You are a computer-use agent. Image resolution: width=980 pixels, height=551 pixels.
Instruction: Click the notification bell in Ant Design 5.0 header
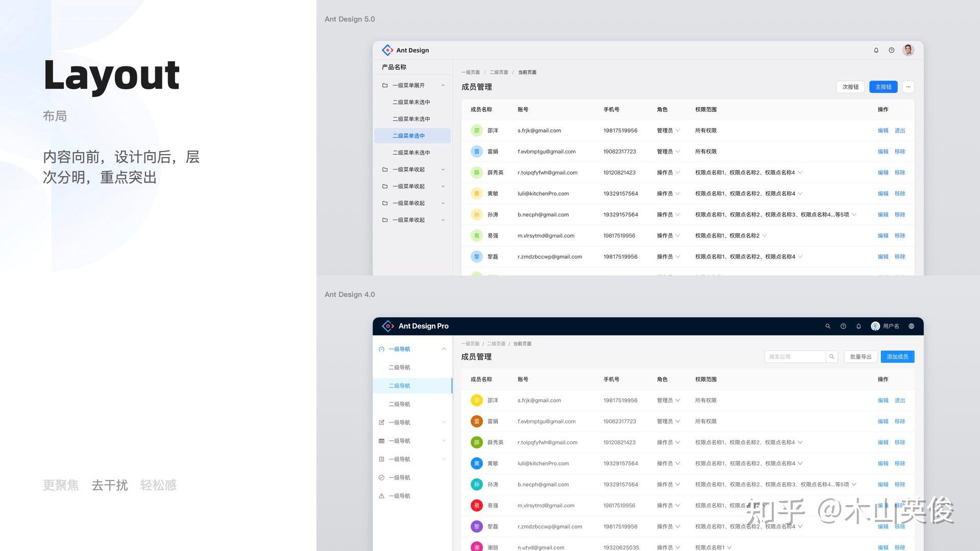click(876, 50)
